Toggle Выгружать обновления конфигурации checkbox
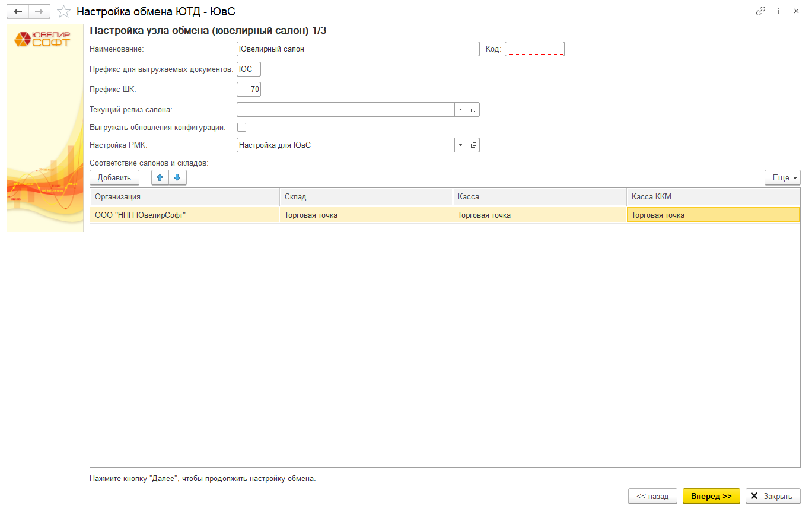 (241, 127)
